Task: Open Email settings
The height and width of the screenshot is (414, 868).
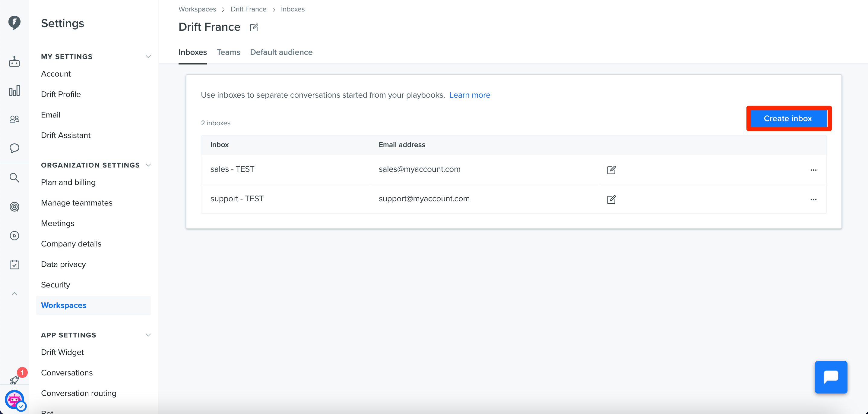Action: pos(51,115)
